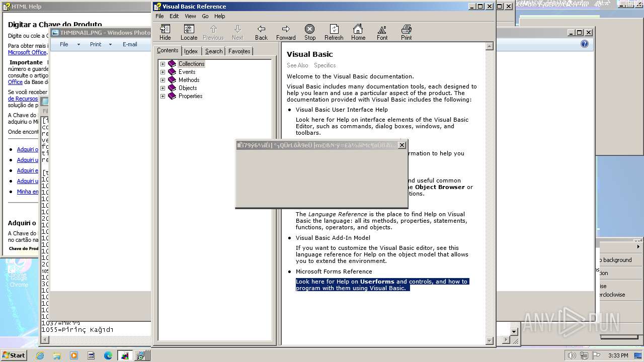The image size is (644, 362).
Task: Click help pane scrollbar down arrow
Action: (x=490, y=341)
